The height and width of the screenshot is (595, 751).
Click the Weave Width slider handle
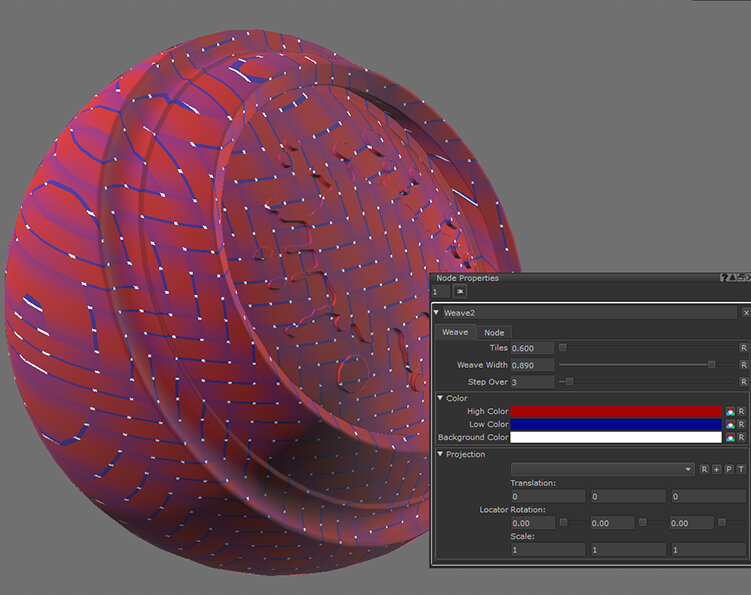[x=711, y=365]
